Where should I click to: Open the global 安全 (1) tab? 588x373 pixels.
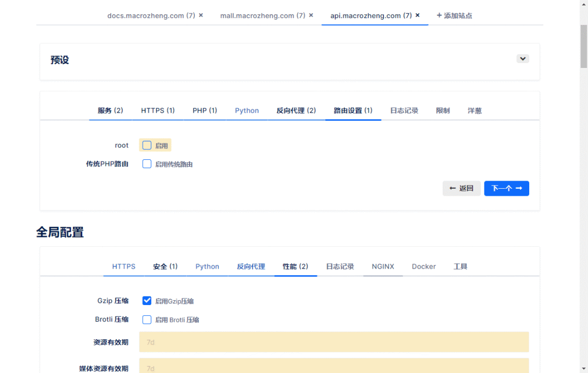click(x=166, y=266)
